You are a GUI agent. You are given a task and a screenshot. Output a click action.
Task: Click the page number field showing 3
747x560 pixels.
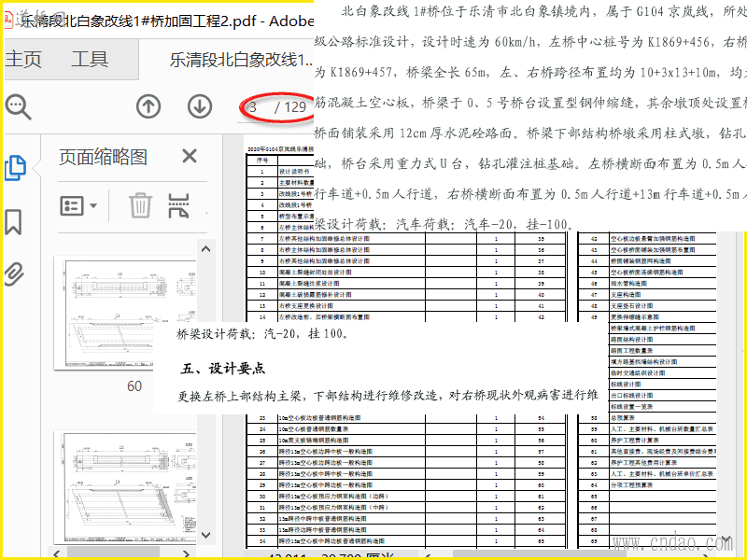[253, 107]
